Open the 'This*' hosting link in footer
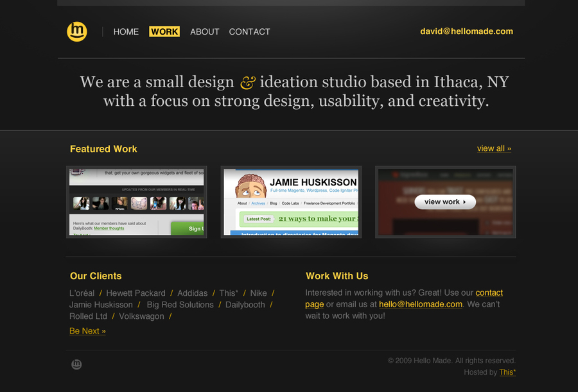Viewport: 578px width, 392px height. point(507,372)
